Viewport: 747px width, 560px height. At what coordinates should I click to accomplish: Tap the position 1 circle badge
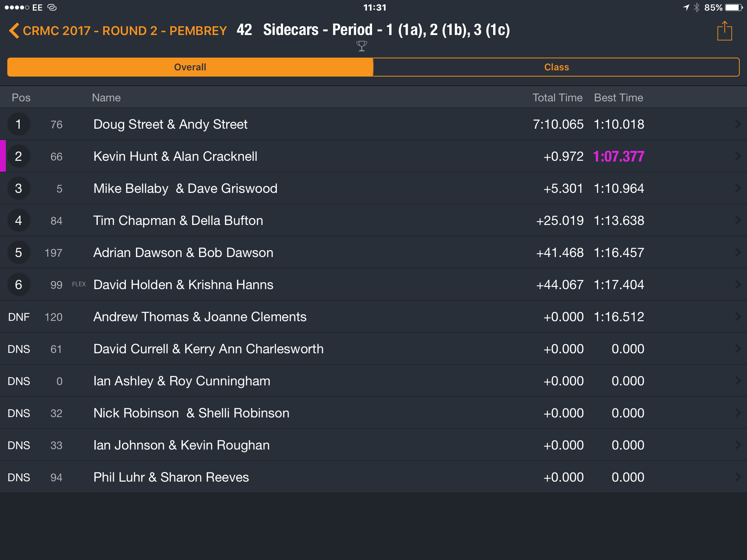click(x=19, y=124)
